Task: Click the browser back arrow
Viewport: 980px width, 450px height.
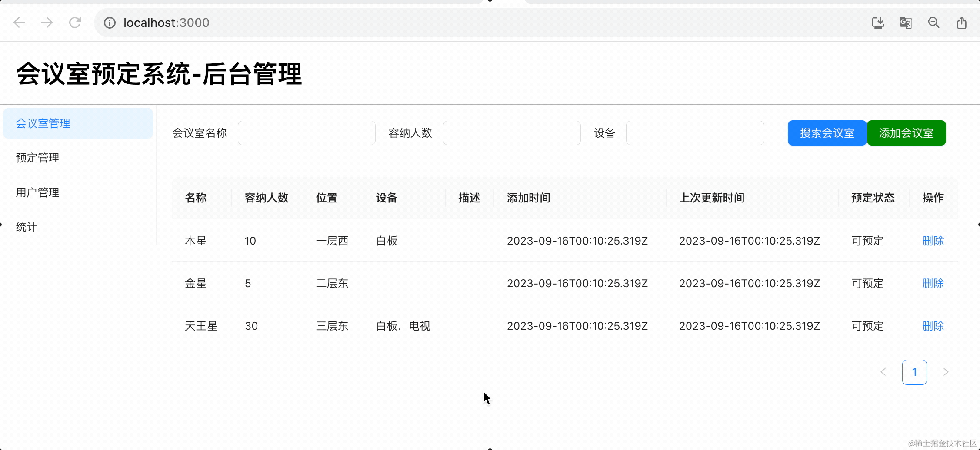Action: click(19, 23)
